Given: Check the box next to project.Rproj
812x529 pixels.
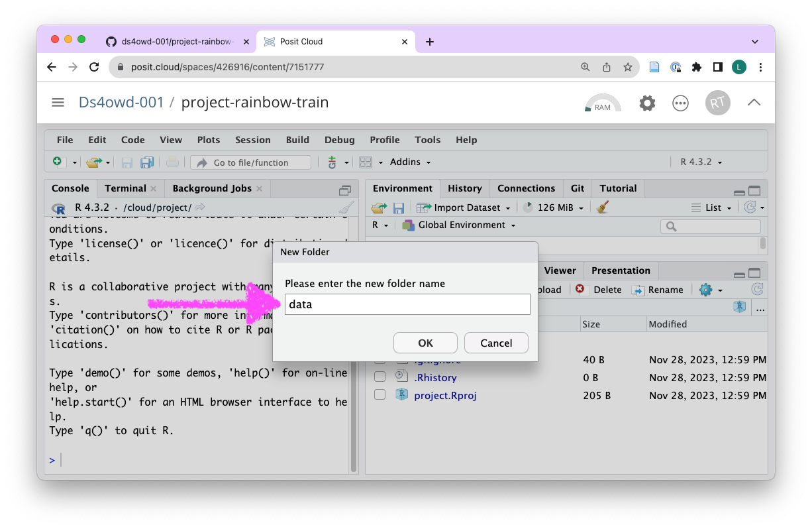Looking at the screenshot, I should [380, 395].
